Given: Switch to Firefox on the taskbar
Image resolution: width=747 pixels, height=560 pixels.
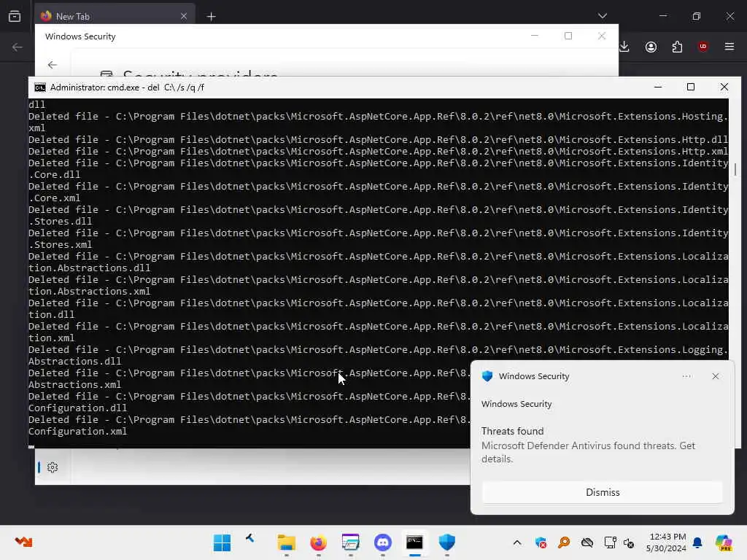Looking at the screenshot, I should point(318,542).
